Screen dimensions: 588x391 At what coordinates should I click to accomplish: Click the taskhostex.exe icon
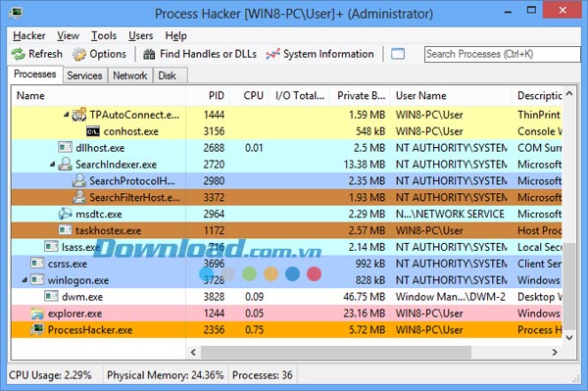pyautogui.click(x=65, y=230)
